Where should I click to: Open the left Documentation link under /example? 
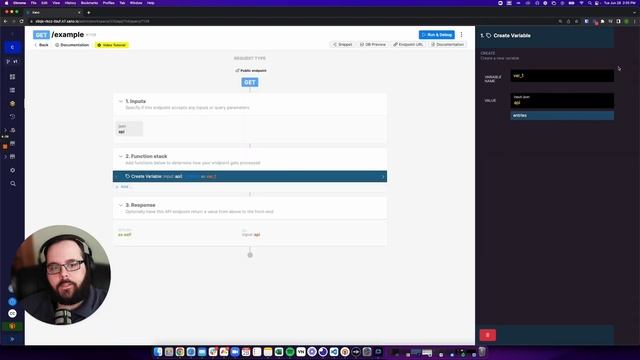coord(72,45)
